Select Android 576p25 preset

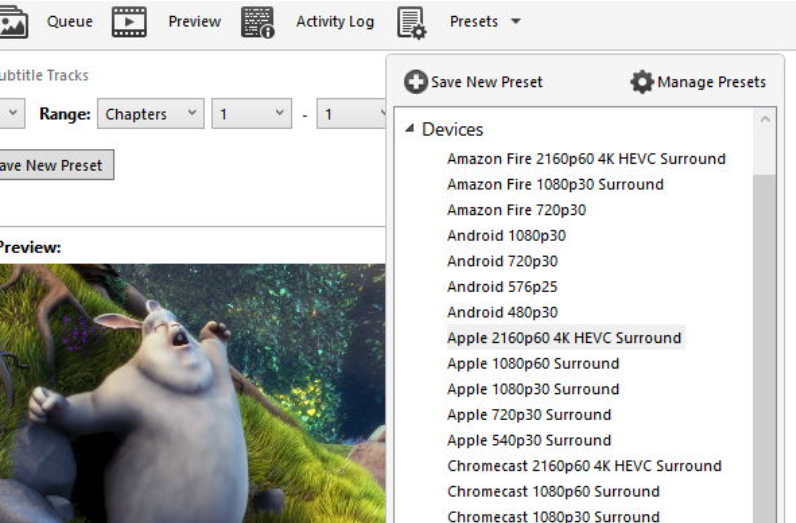[x=502, y=287]
